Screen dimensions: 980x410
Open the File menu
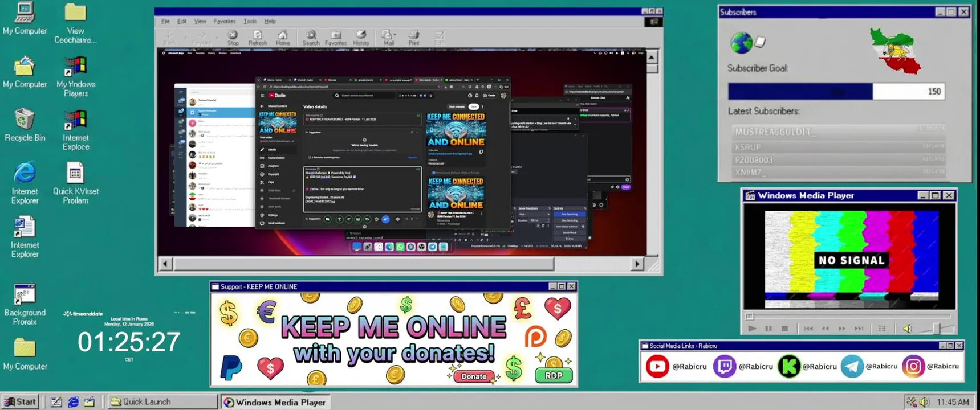pyautogui.click(x=165, y=22)
